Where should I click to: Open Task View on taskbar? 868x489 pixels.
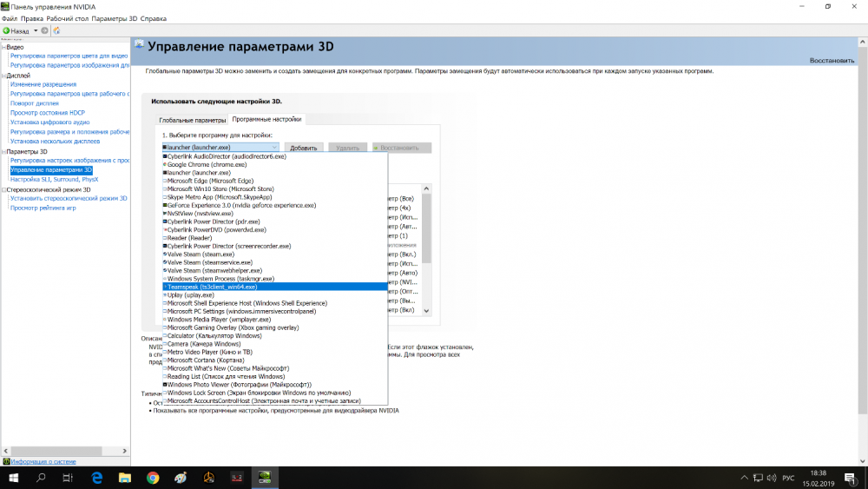coord(68,478)
